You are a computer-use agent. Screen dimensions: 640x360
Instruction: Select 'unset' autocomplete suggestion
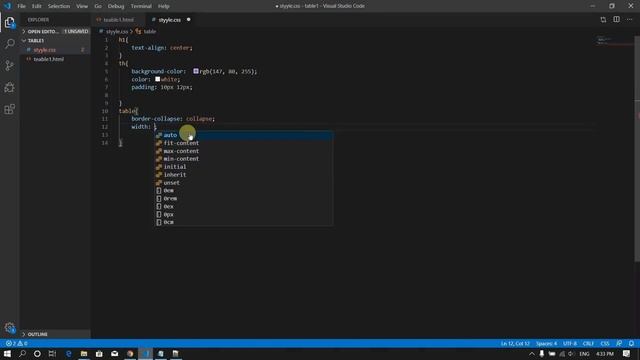coord(244,182)
